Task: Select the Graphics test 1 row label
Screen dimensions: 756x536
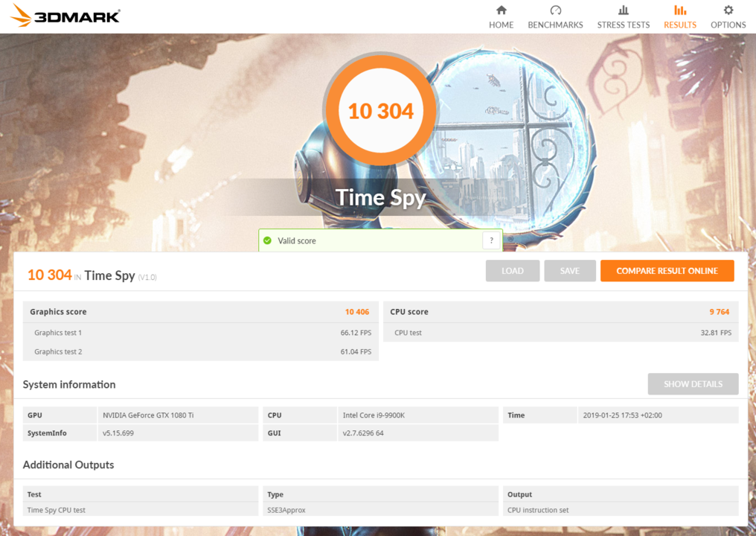Action: (x=58, y=333)
